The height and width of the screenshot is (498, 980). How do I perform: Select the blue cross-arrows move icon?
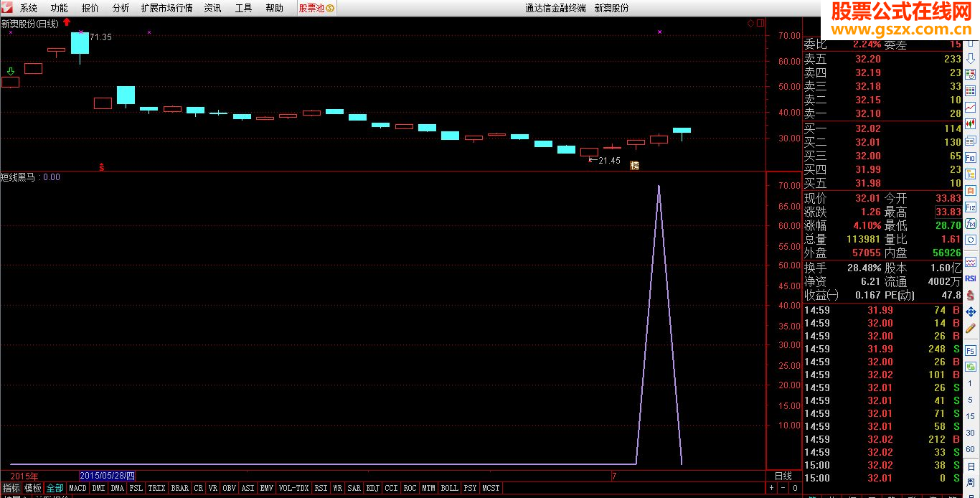point(971,311)
